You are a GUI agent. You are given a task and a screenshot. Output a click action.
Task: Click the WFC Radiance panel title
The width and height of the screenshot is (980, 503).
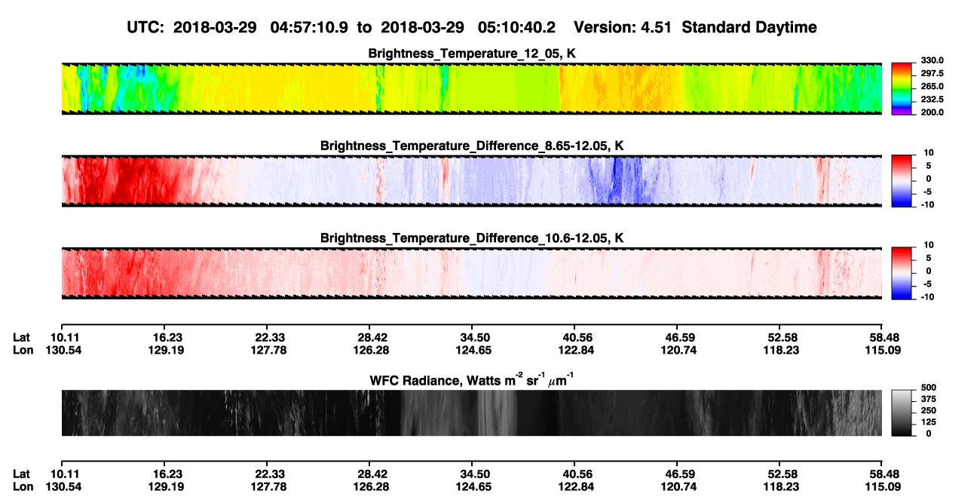click(472, 379)
